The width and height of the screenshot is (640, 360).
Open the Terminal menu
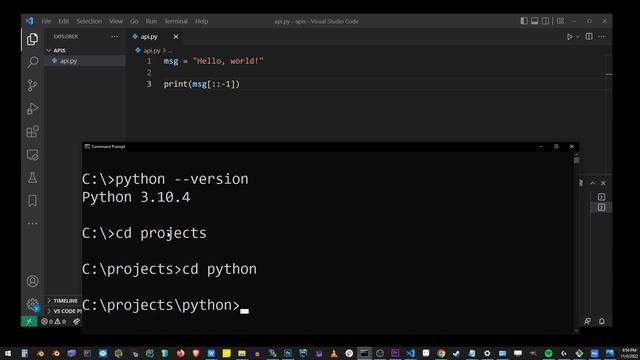(176, 21)
